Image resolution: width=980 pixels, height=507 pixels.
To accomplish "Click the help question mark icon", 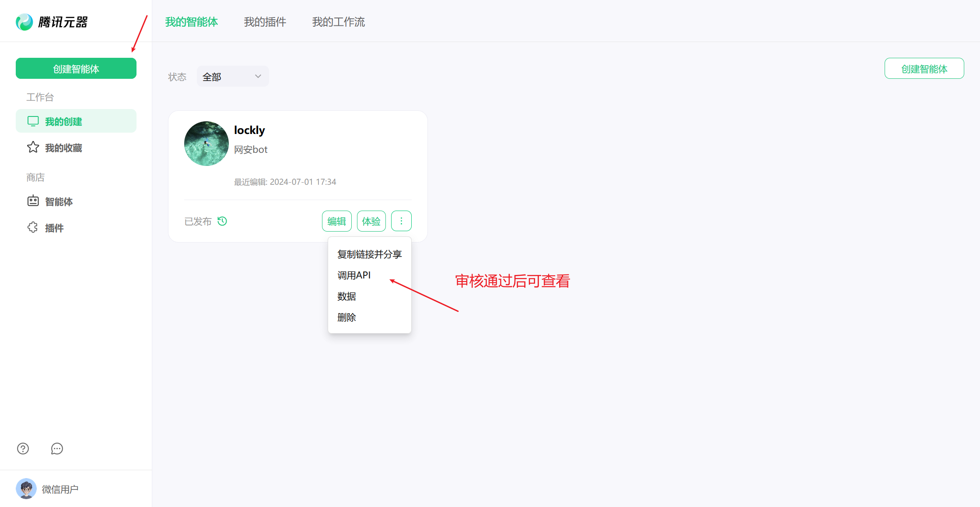I will tap(23, 448).
